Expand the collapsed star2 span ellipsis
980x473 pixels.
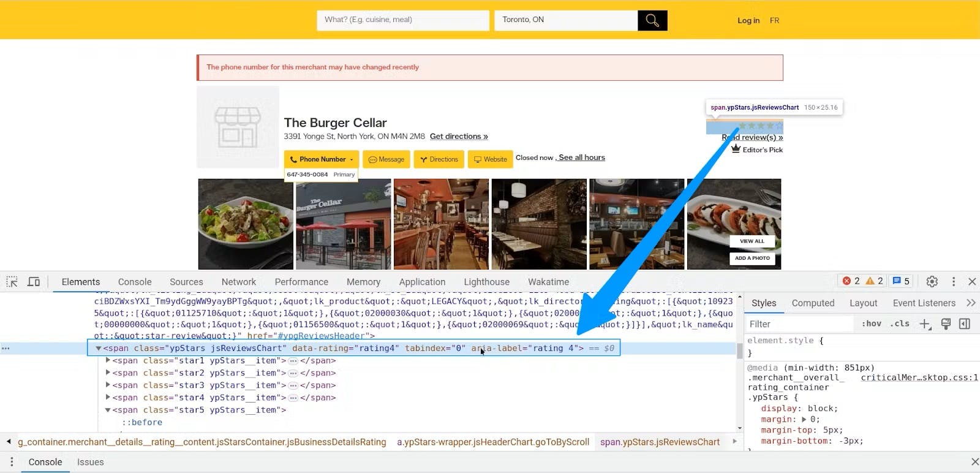tap(293, 373)
